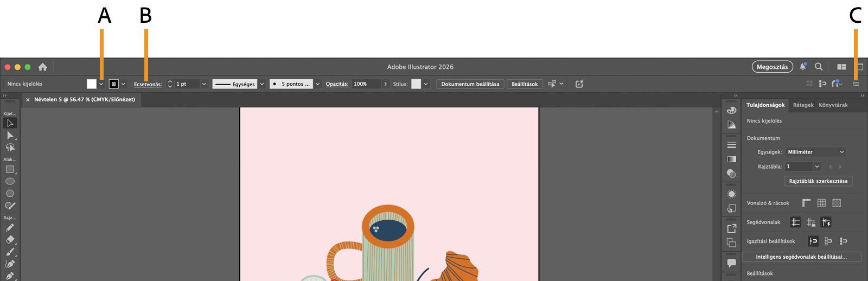
Task: Open the stroke color dropdown arrow
Action: coord(124,84)
